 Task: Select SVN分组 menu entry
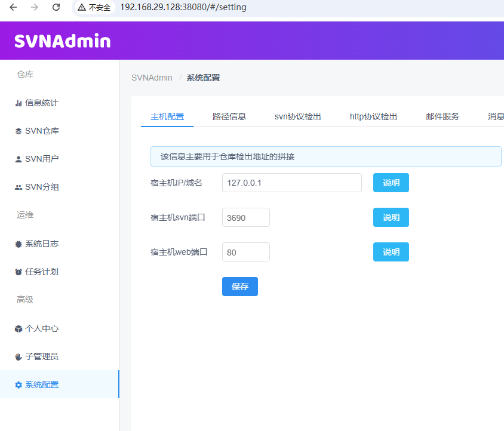coord(60,187)
